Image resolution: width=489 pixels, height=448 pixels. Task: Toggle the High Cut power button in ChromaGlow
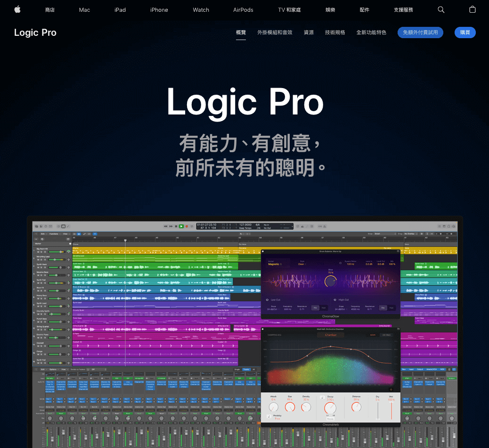click(334, 300)
